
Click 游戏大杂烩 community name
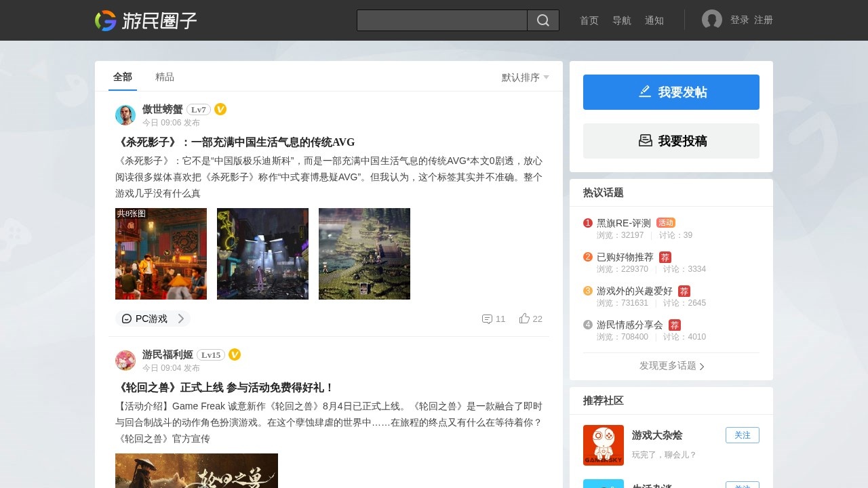[657, 435]
